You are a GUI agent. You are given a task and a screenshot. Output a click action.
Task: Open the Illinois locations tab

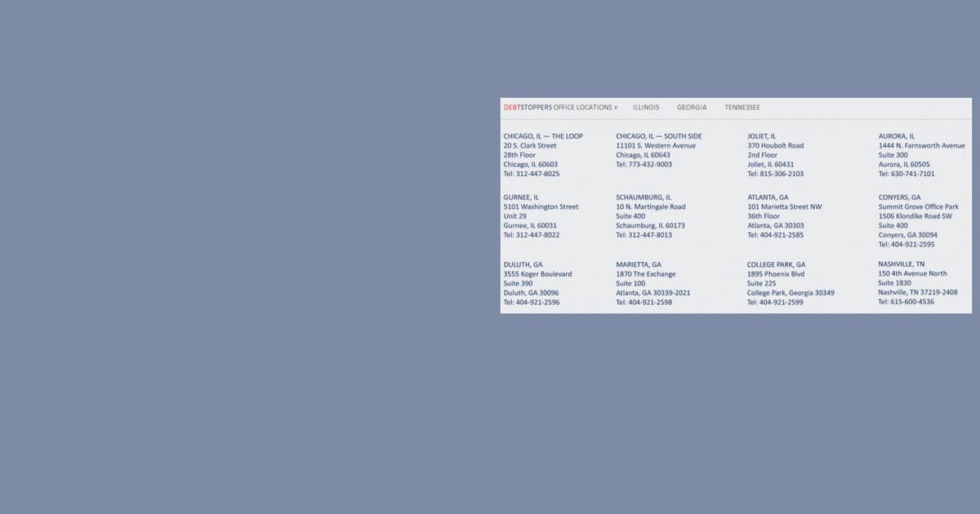(646, 108)
